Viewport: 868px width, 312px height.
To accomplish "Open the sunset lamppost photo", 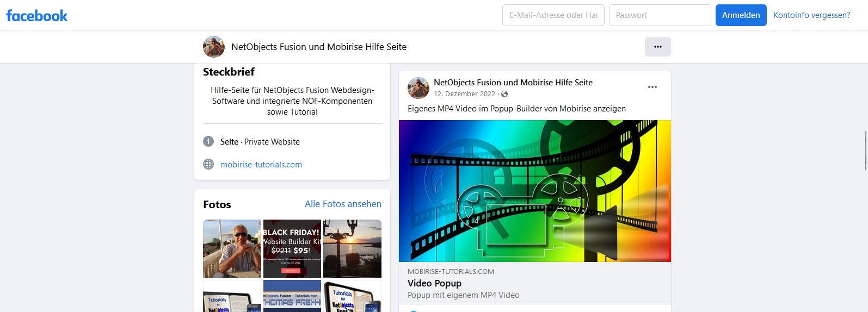I will (x=352, y=248).
